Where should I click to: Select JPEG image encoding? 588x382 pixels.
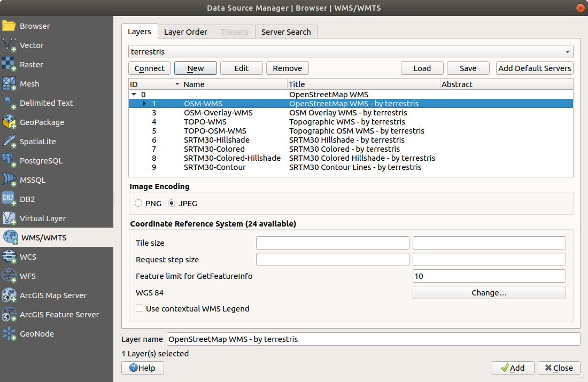172,204
